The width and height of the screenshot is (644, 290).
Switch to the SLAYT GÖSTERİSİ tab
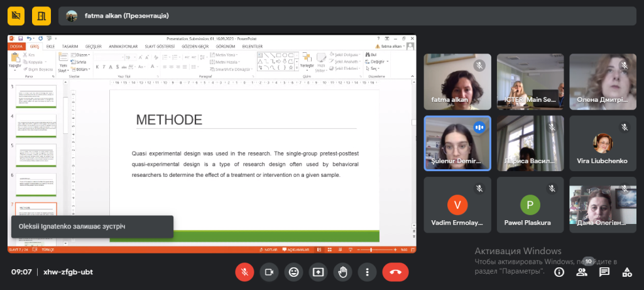tap(160, 47)
